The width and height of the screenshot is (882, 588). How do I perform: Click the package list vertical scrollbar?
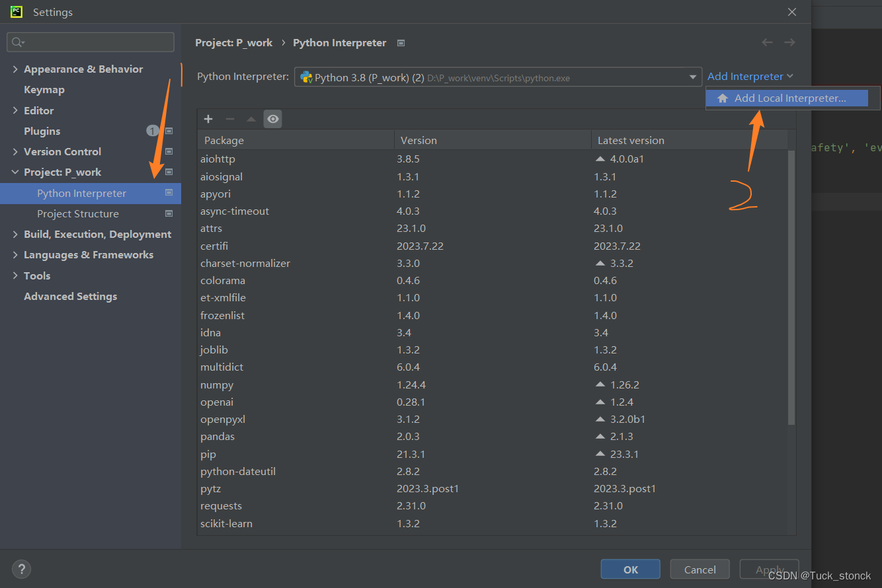(x=791, y=287)
